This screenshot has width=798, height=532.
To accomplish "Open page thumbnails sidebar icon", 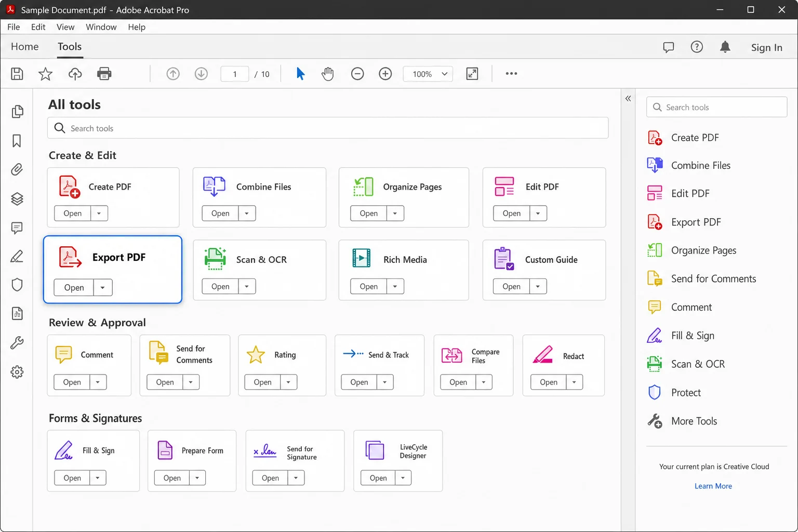I will [x=17, y=112].
